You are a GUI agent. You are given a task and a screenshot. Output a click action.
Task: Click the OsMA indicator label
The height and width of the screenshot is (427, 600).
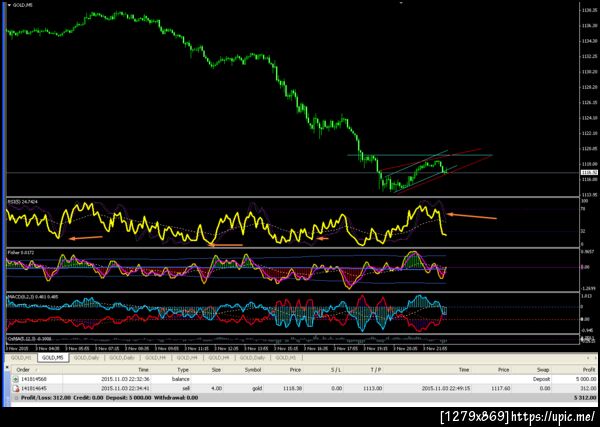(x=30, y=339)
